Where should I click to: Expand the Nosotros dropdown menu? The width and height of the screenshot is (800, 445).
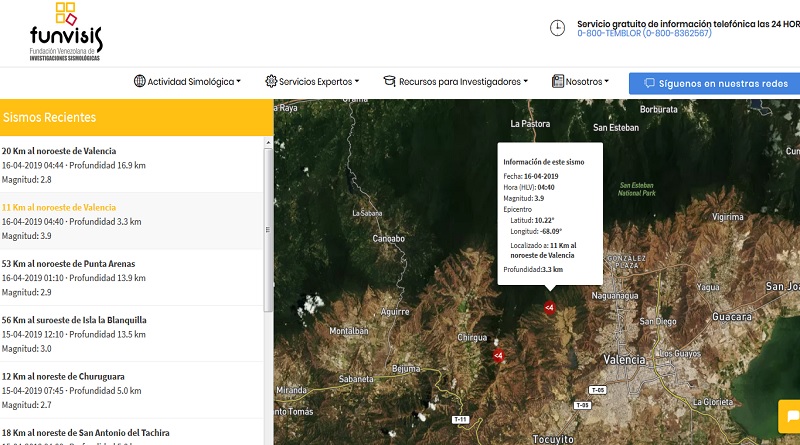pyautogui.click(x=581, y=81)
